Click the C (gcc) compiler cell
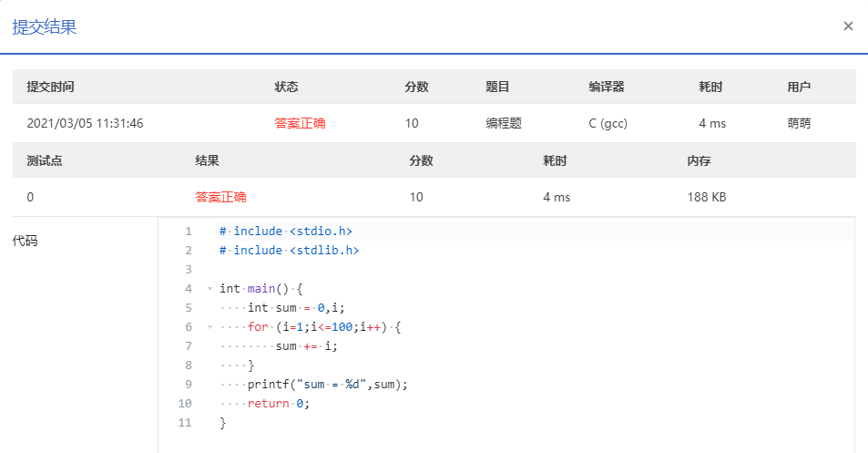 [608, 123]
